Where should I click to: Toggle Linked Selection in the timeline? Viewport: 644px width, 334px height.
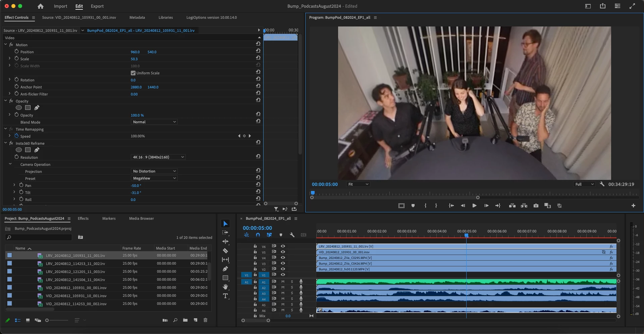click(x=269, y=235)
